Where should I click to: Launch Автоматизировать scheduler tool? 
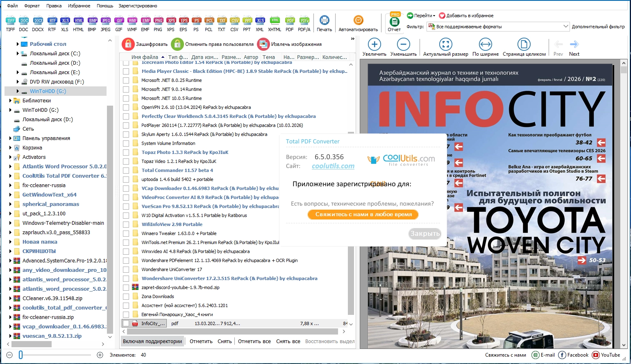click(x=358, y=24)
